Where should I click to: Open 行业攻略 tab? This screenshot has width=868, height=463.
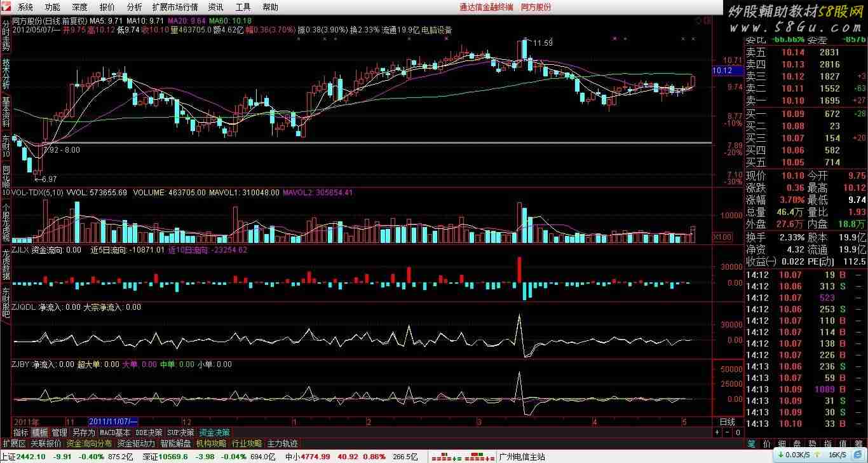[247, 443]
